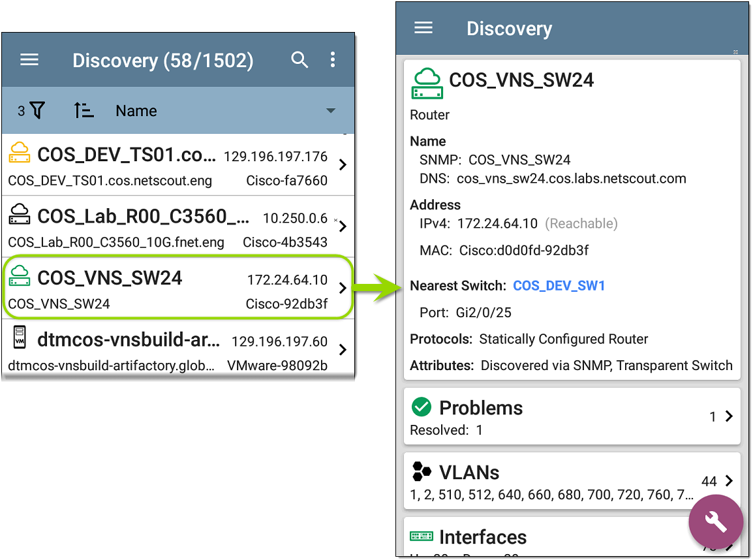Screen dimensions: 753x560
Task: Select the COS_Lab_R00_C3560_... device name
Action: [x=143, y=217]
